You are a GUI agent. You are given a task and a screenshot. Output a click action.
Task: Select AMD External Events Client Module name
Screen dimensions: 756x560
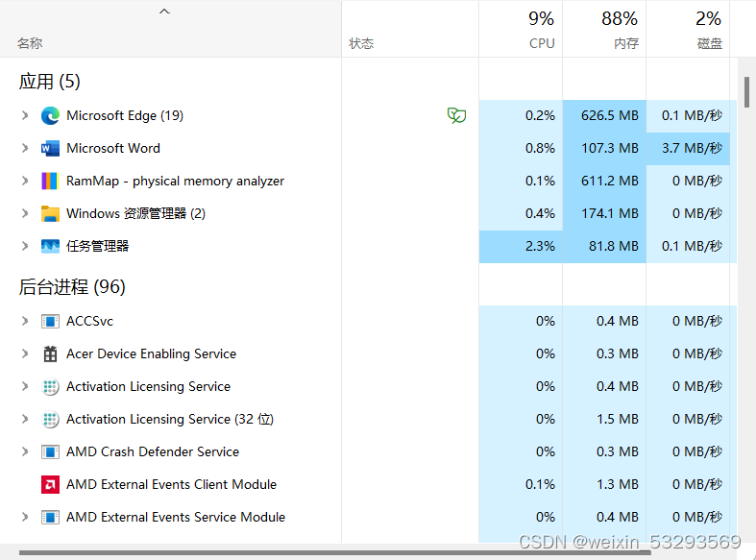coord(171,485)
